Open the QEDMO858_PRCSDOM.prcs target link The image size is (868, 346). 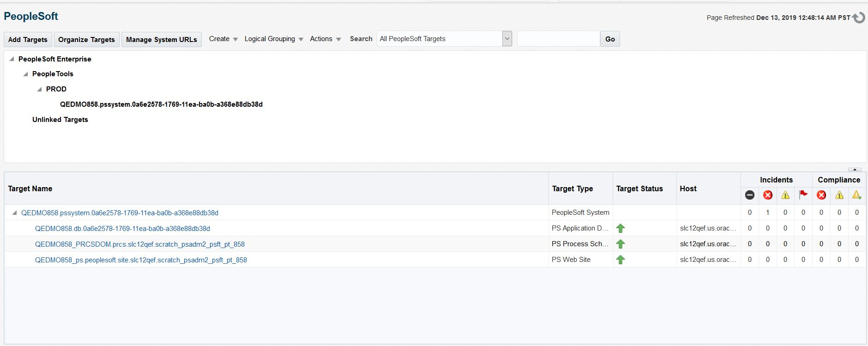pos(140,244)
